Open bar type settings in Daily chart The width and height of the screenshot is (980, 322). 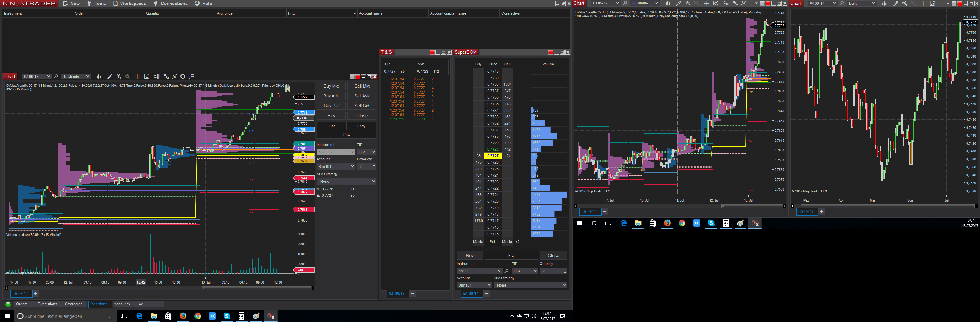point(884,3)
